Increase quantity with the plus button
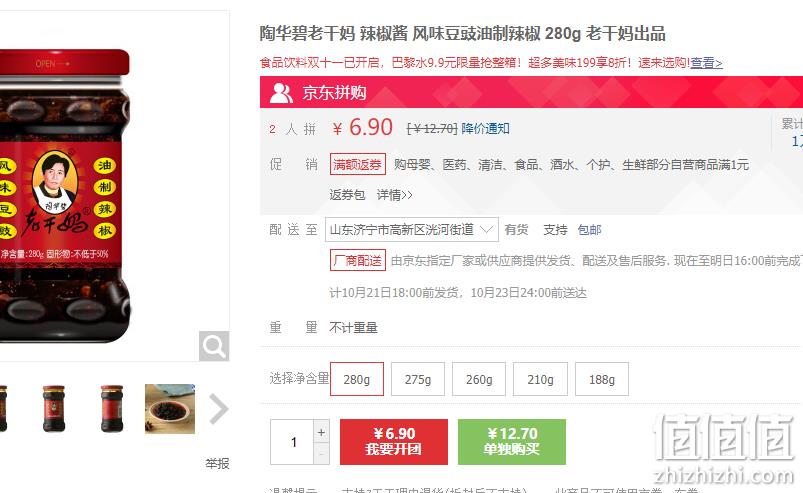 pyautogui.click(x=321, y=432)
